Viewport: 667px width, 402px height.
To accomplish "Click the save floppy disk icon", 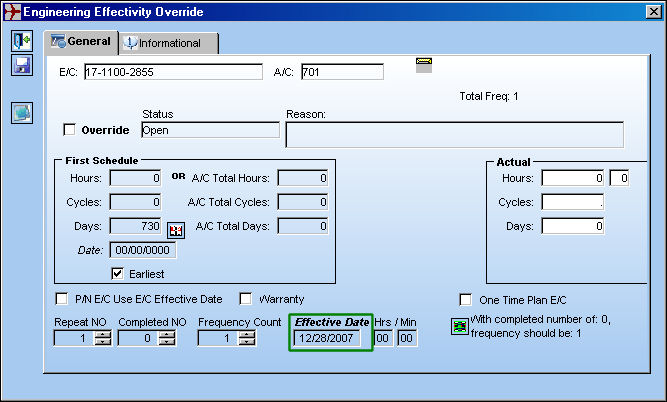I will [22, 66].
